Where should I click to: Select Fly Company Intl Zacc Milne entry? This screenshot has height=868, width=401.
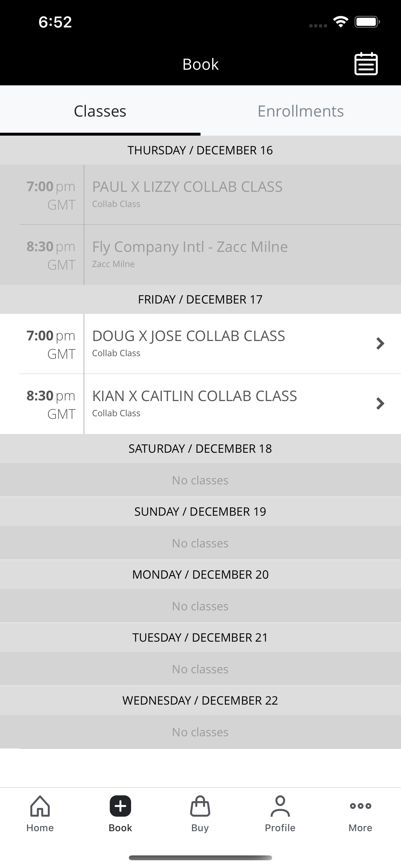click(x=200, y=254)
